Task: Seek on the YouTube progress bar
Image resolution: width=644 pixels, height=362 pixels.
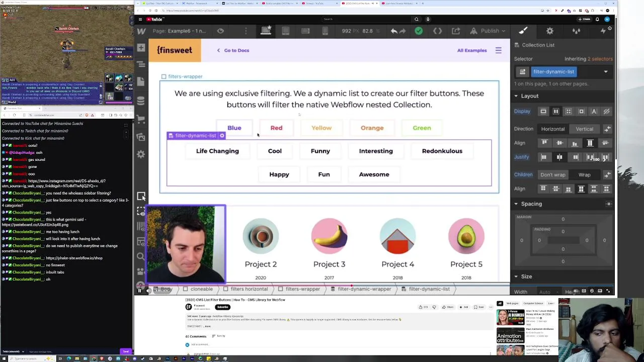Action: (x=375, y=285)
